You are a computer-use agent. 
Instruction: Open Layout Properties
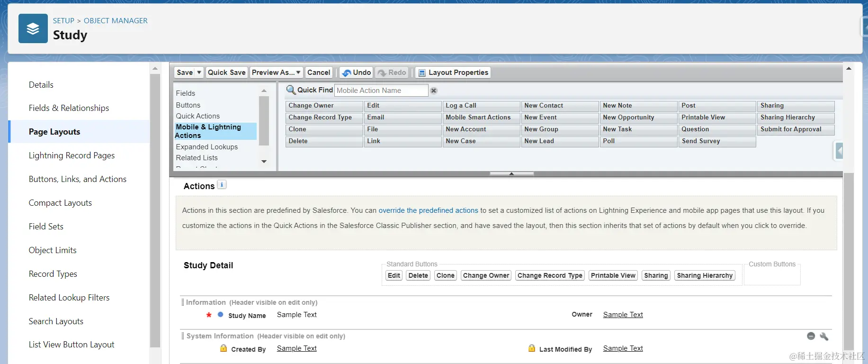pos(453,73)
